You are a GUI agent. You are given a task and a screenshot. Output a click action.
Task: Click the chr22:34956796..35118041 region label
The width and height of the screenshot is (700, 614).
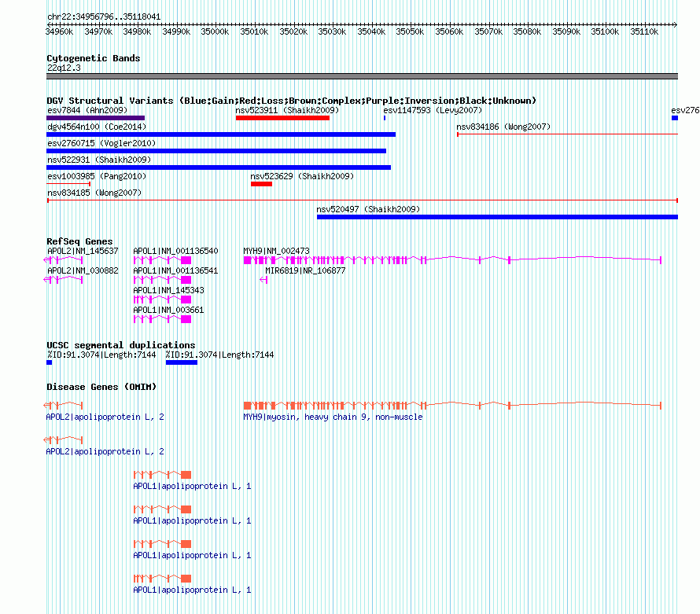[104, 17]
